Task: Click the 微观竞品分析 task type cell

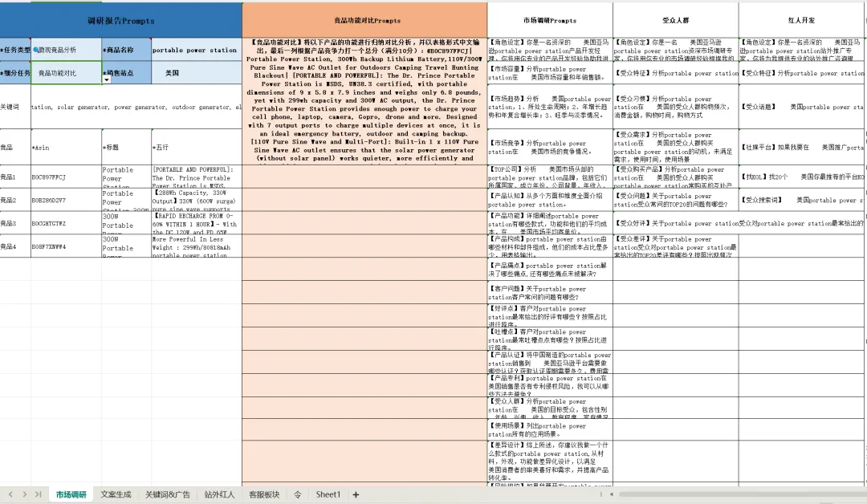Action: click(x=67, y=50)
